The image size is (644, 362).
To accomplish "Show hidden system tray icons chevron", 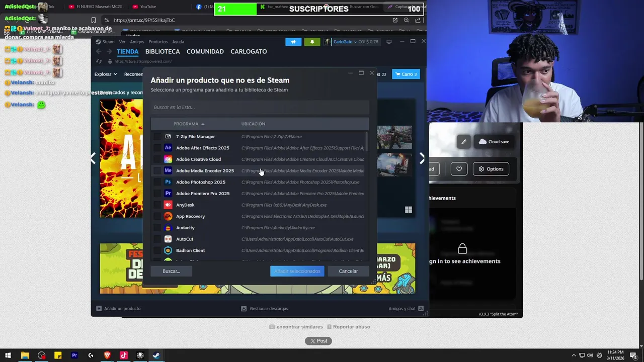I will (574, 355).
